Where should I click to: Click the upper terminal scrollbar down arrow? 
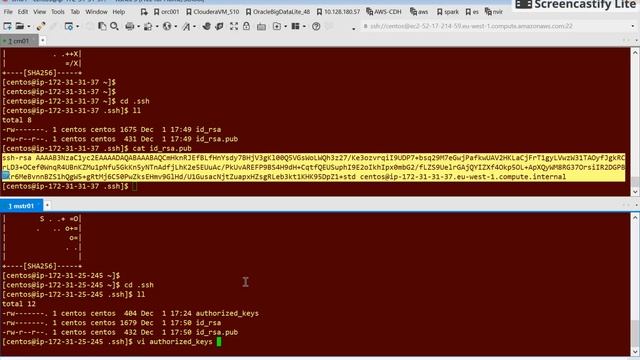tap(635, 191)
